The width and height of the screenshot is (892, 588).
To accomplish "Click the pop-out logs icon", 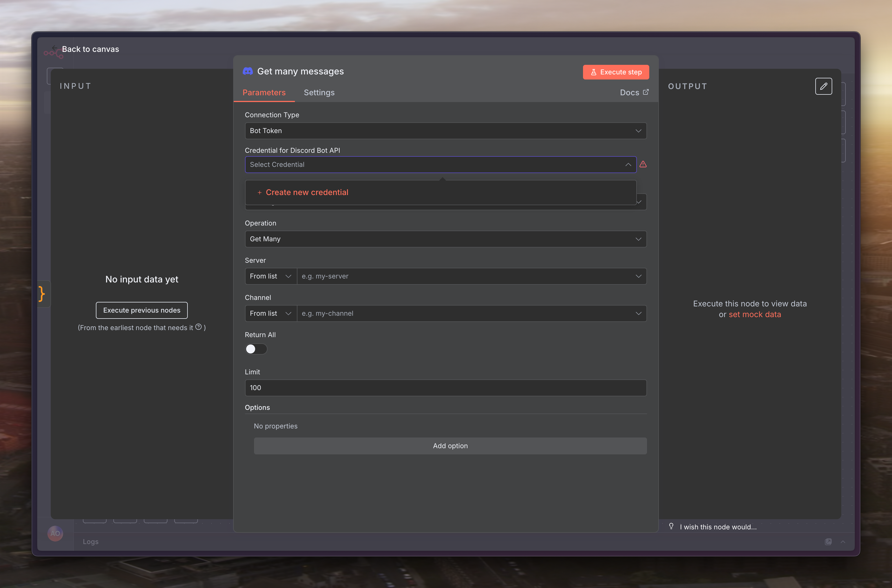I will 828,541.
